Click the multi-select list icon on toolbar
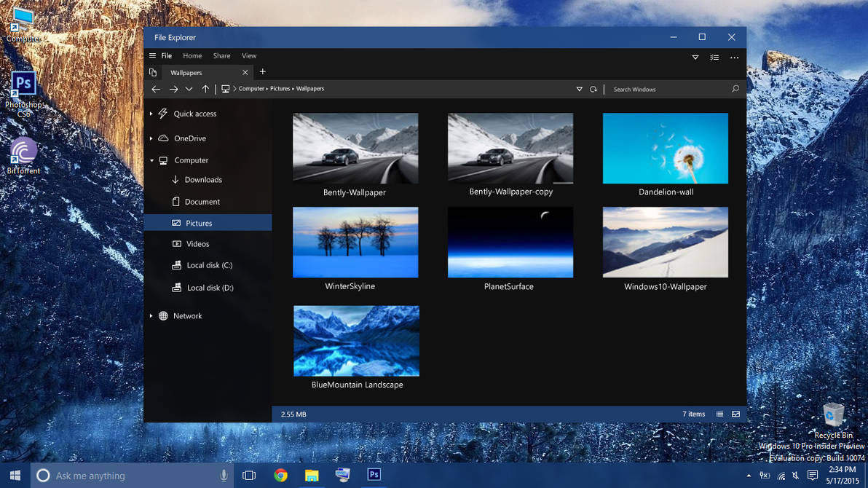The width and height of the screenshot is (868, 488). click(714, 57)
